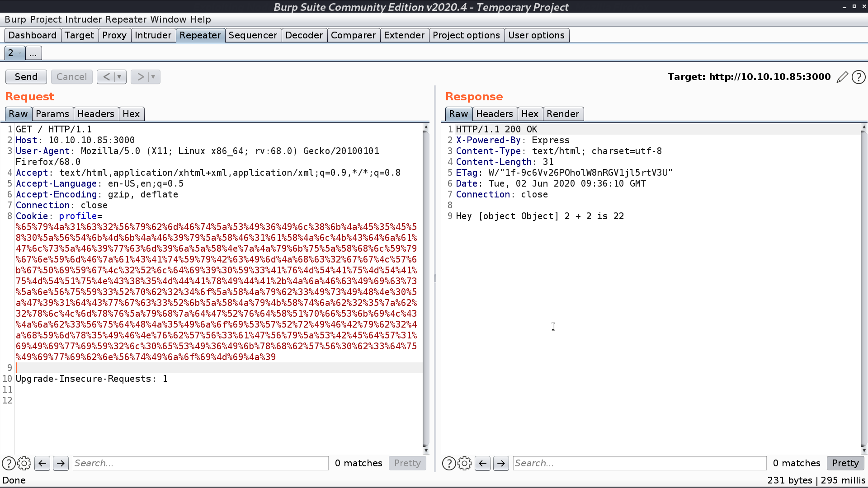Screen dimensions: 868x488
Task: Open the Dashboard tab
Action: 33,35
